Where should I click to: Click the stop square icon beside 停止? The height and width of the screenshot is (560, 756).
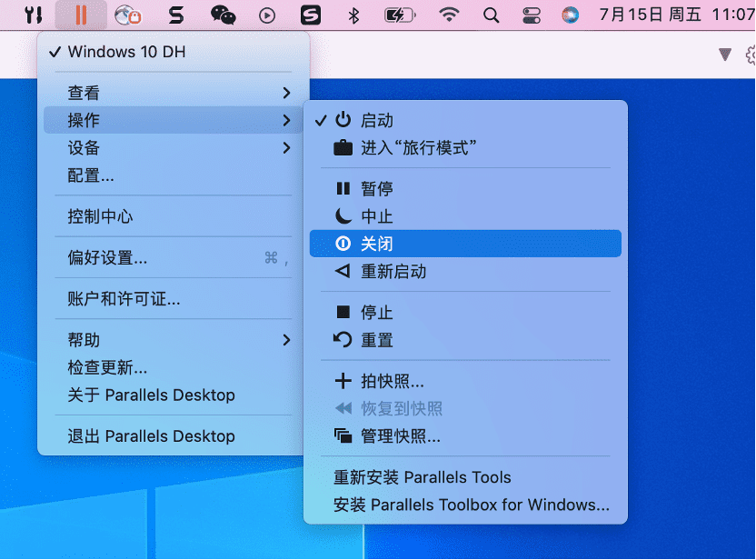343,313
